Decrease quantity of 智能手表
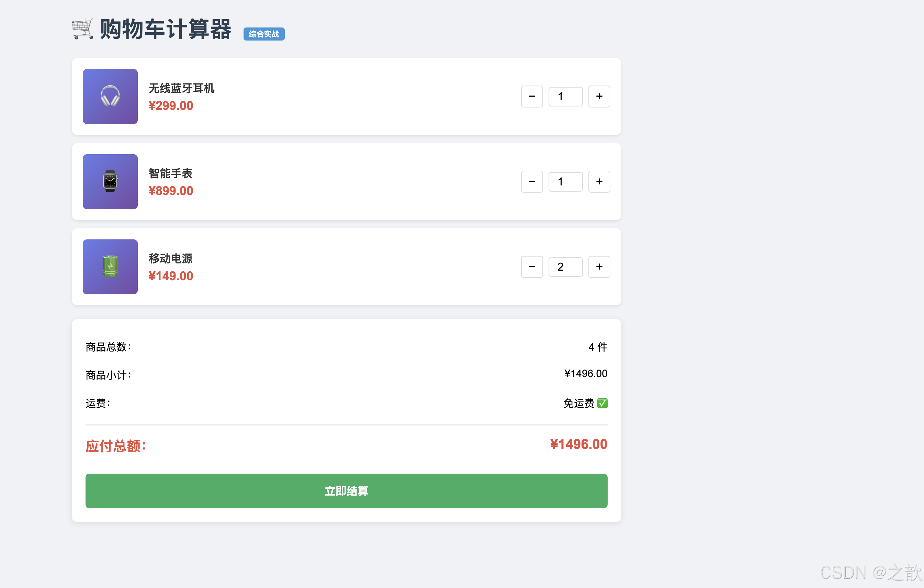 [x=532, y=181]
